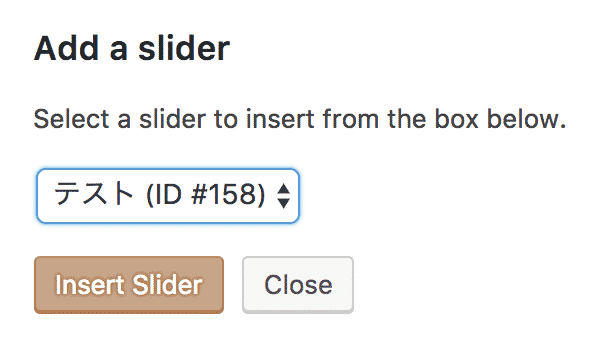Dismiss the dialog using the Close button
The image size is (602, 360).
(298, 285)
